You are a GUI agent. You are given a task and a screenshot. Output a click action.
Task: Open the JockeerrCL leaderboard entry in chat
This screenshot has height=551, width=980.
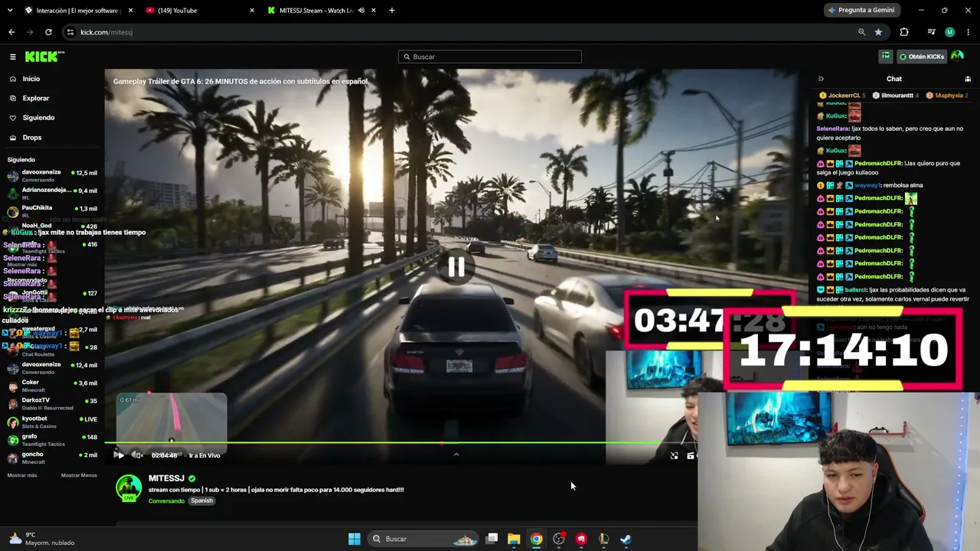point(842,96)
